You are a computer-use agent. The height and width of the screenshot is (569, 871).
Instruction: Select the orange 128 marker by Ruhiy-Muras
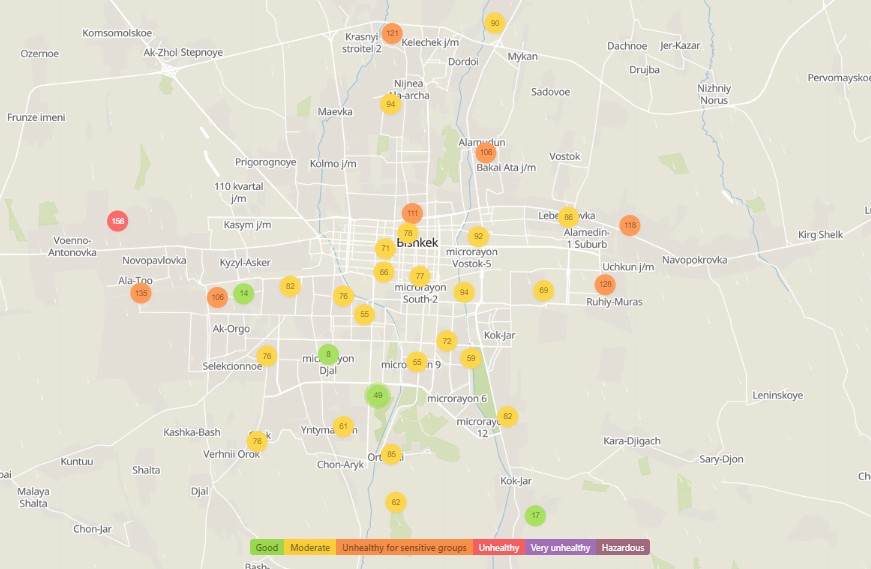(x=605, y=284)
